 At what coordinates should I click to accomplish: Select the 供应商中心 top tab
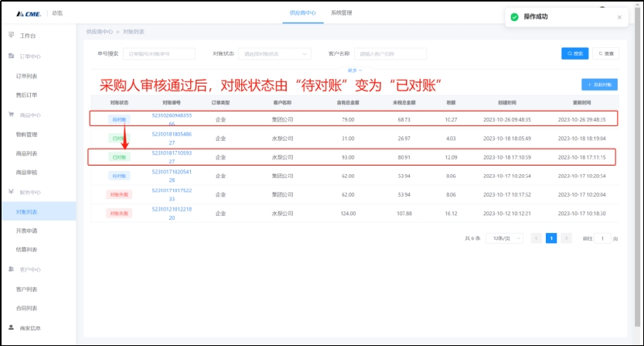click(302, 13)
